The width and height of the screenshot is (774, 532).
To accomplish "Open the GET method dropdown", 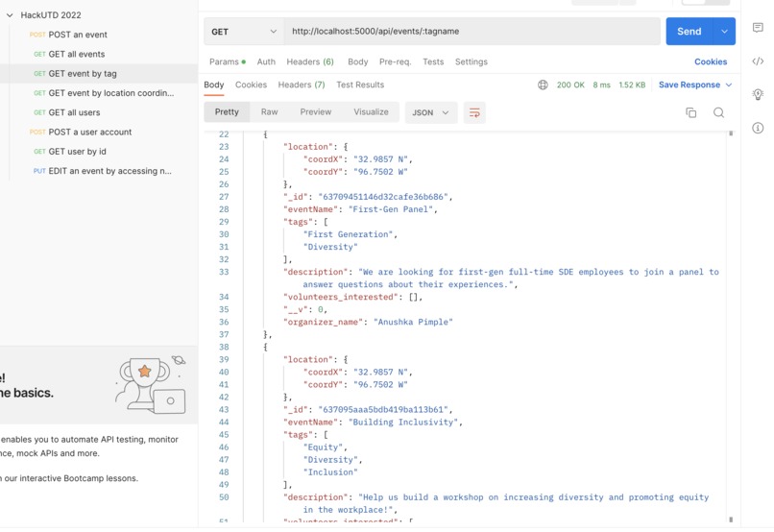I will [244, 32].
